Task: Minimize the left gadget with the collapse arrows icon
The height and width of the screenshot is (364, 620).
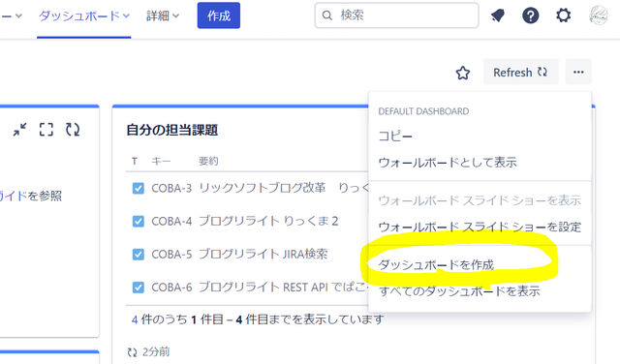Action: (x=19, y=129)
